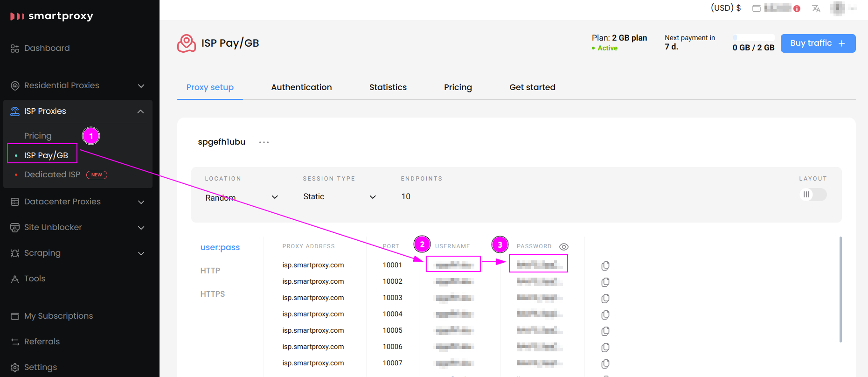Switch to the Authentication tab
The height and width of the screenshot is (377, 868).
coord(301,87)
